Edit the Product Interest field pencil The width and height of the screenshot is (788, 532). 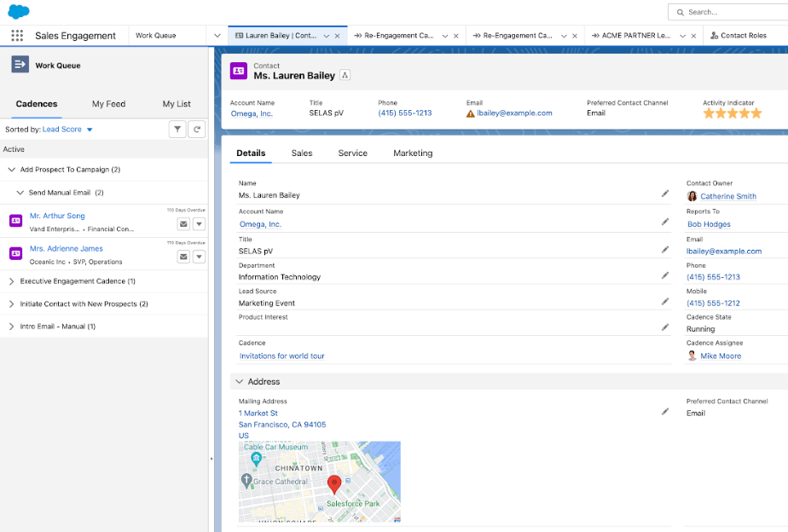[x=665, y=327]
